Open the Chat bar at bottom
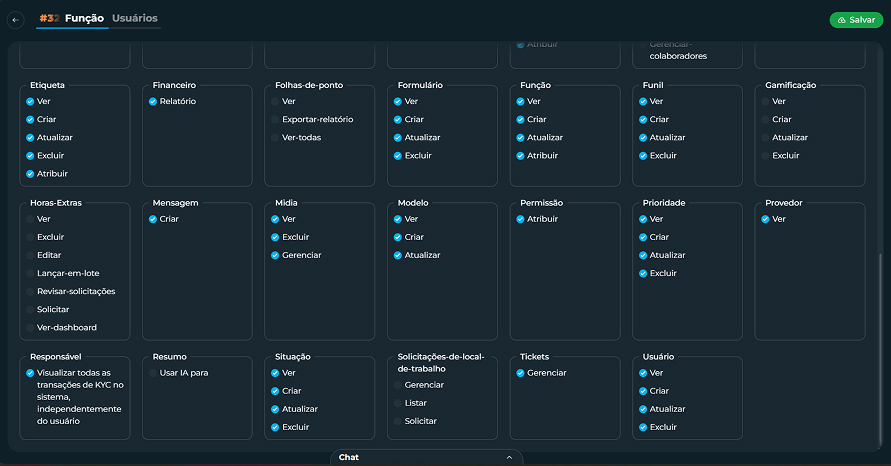Screen dimensions: 891x466 pos(426,457)
